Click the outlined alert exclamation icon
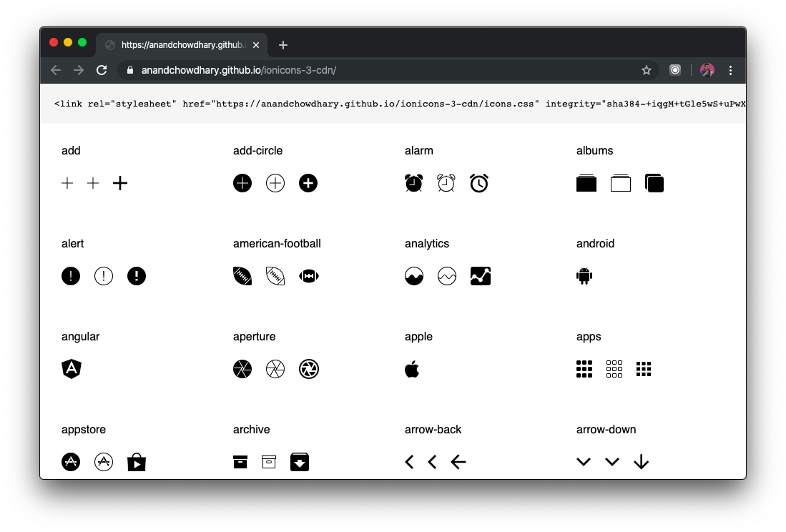786x532 pixels. (x=104, y=276)
